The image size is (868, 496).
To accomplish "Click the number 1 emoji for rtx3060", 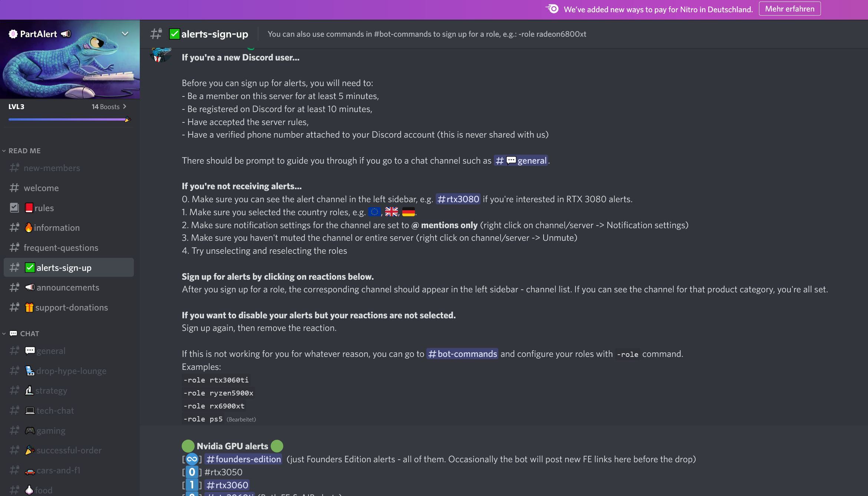I will (192, 485).
